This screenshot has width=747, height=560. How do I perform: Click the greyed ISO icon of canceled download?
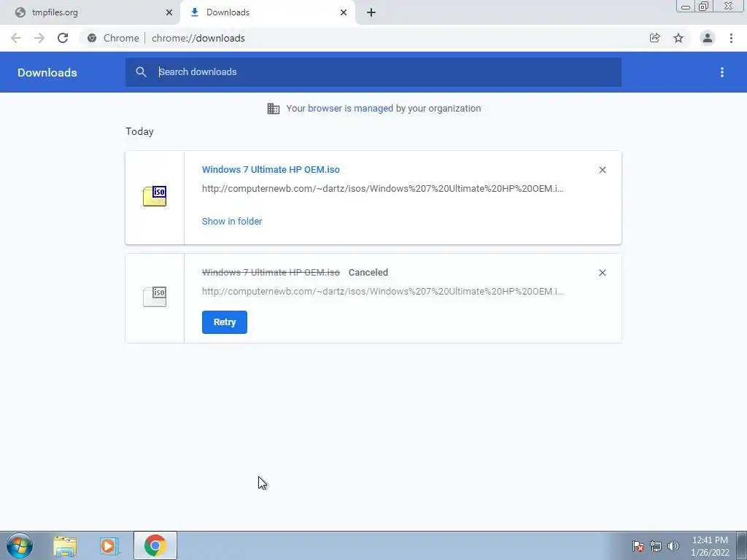tap(155, 297)
